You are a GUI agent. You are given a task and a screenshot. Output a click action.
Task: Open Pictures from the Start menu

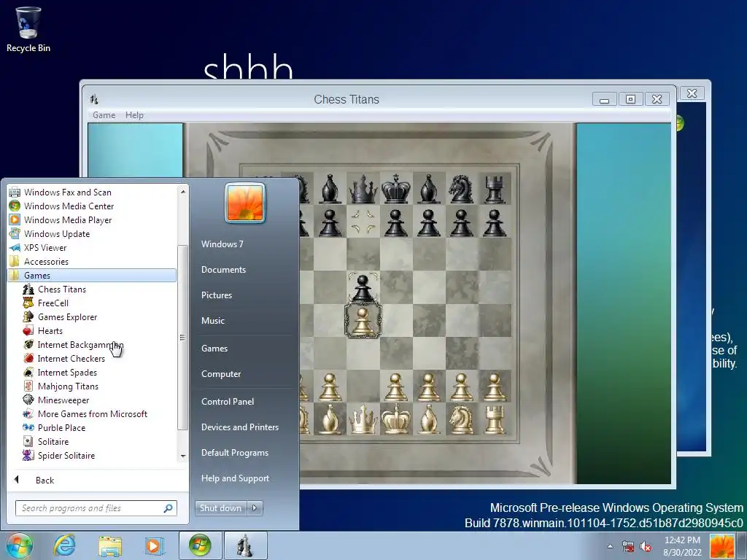tap(217, 295)
